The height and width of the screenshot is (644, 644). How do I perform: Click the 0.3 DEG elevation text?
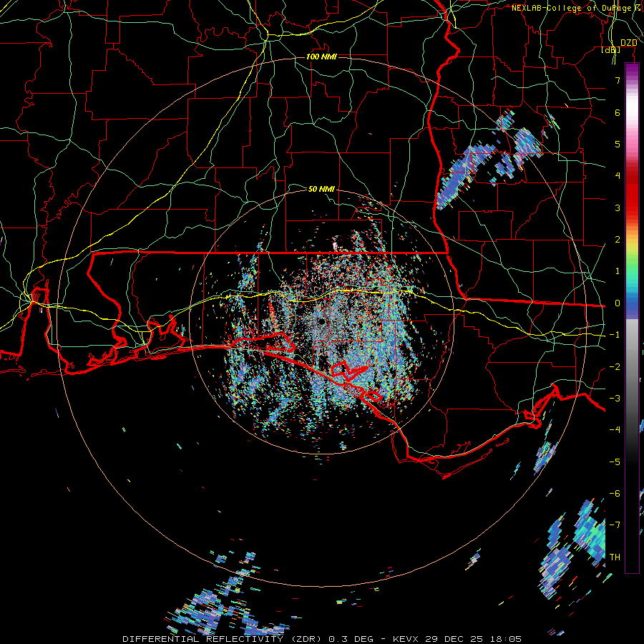coord(351,639)
